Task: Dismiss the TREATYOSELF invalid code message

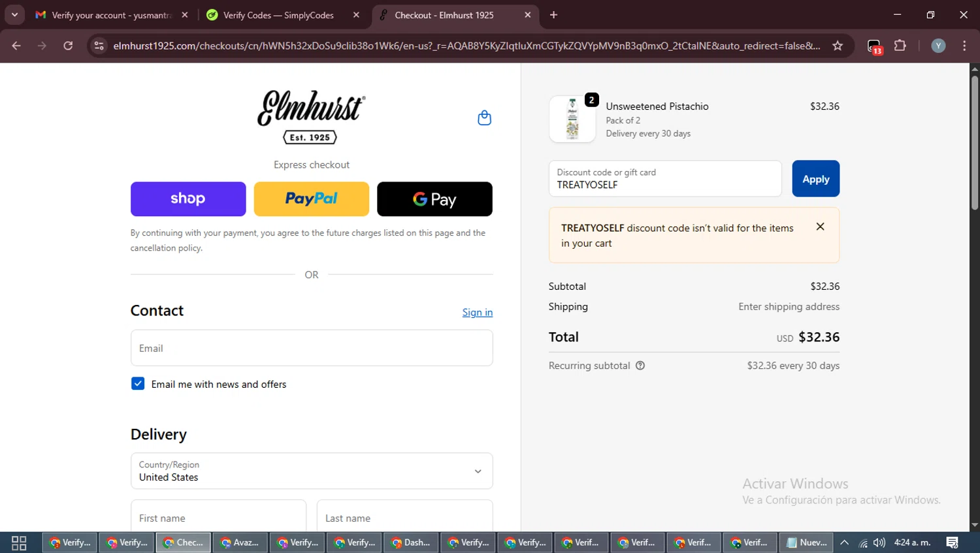Action: [x=820, y=227]
